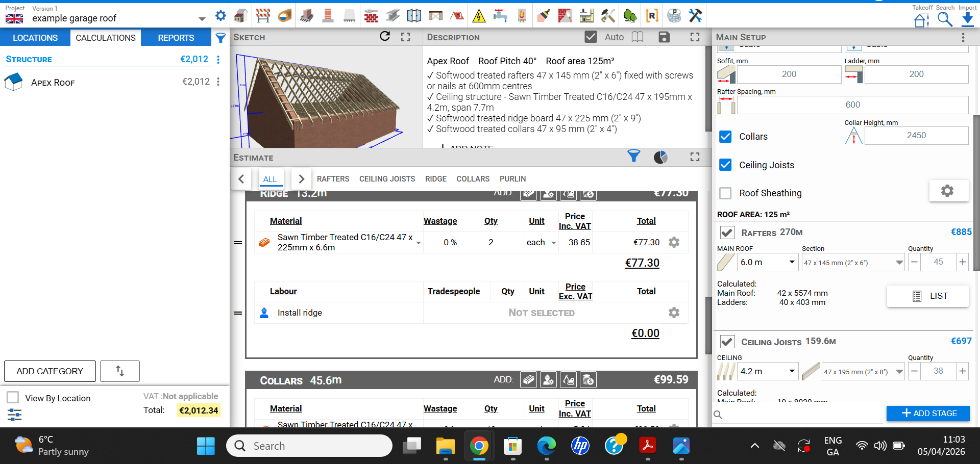The height and width of the screenshot is (464, 980).
Task: Open the rafters LIST view
Action: click(x=927, y=296)
